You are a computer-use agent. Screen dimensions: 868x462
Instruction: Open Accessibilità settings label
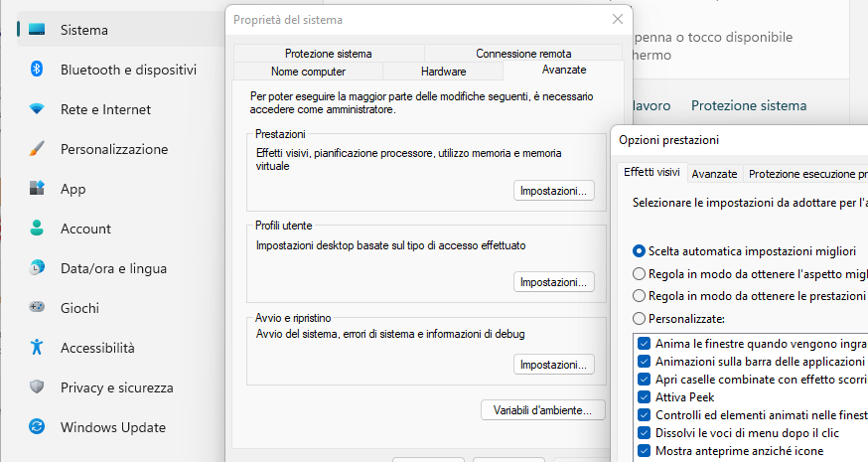pos(97,348)
